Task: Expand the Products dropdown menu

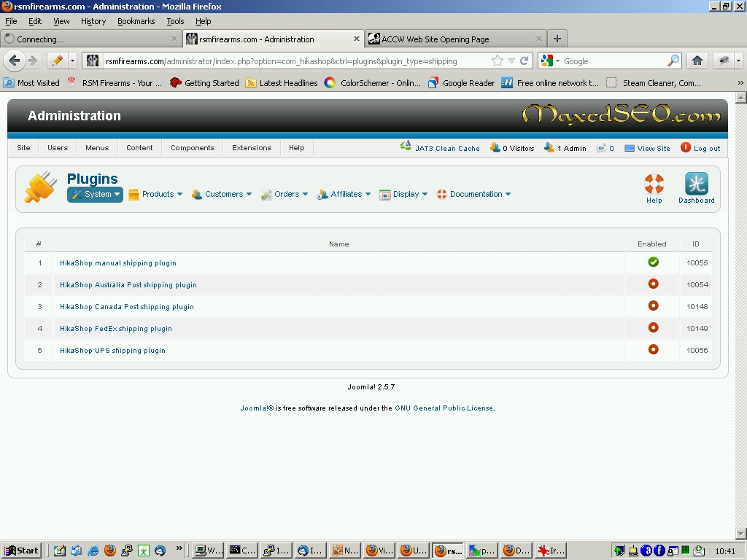Action: [x=156, y=194]
